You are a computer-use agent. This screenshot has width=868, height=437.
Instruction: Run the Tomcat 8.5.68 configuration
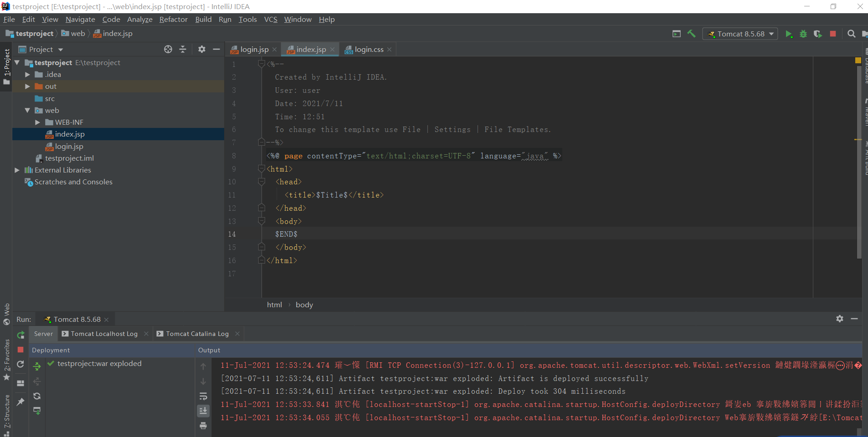click(790, 34)
